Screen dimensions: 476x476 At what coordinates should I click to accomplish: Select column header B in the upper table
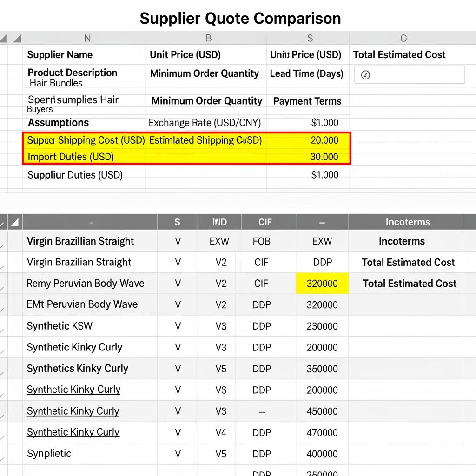pos(208,39)
